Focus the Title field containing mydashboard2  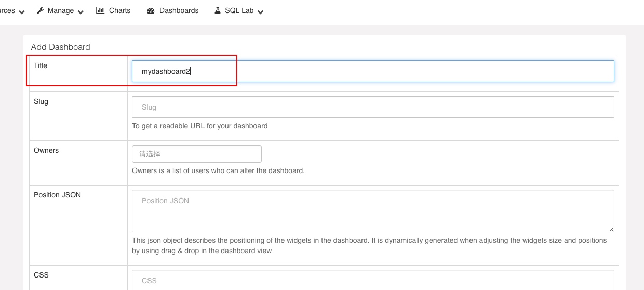[x=373, y=71]
